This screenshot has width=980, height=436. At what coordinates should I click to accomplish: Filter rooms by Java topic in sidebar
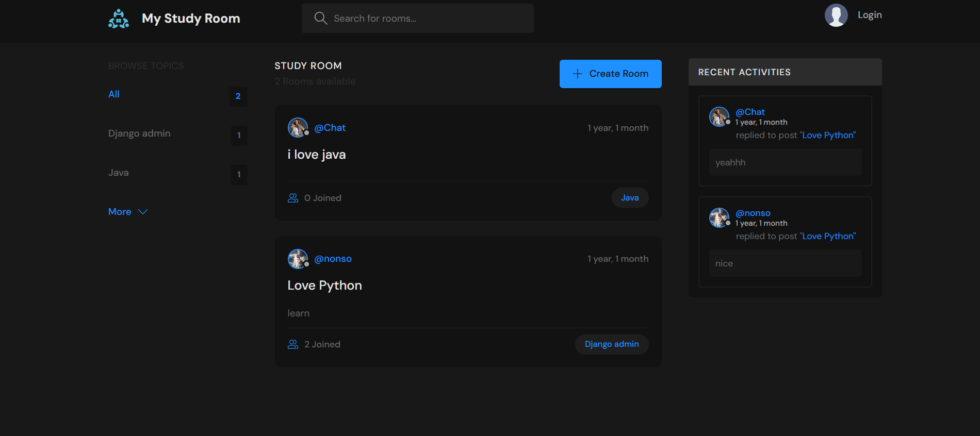tap(119, 173)
